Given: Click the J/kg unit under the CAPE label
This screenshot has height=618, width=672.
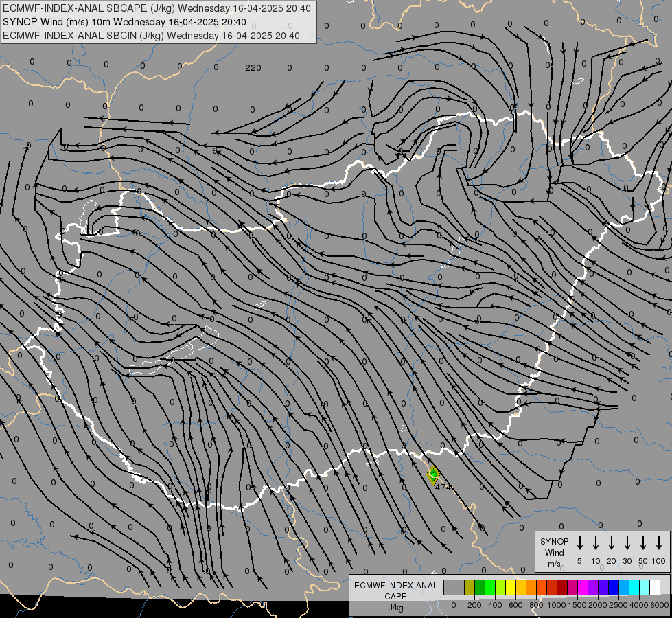Looking at the screenshot, I should tap(395, 608).
